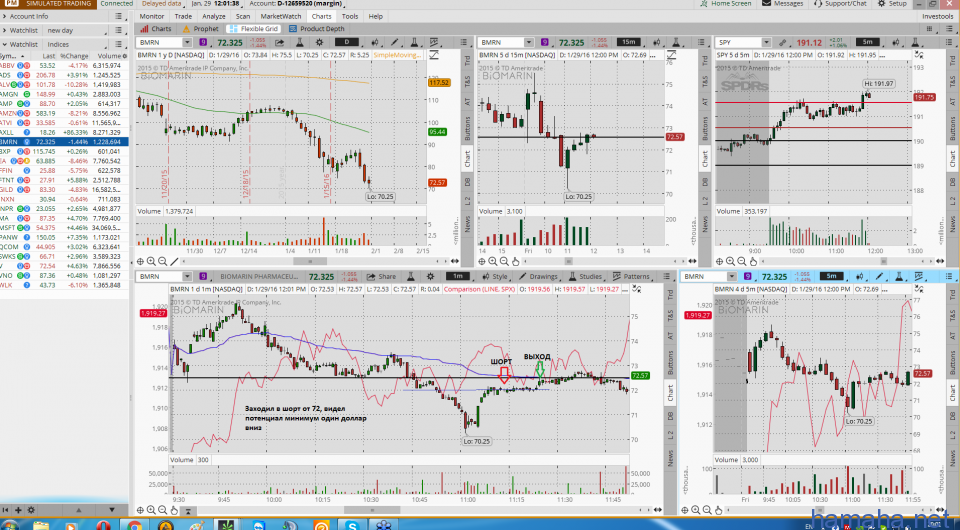The width and height of the screenshot is (960, 530).
Task: Open Tools tab
Action: [350, 17]
